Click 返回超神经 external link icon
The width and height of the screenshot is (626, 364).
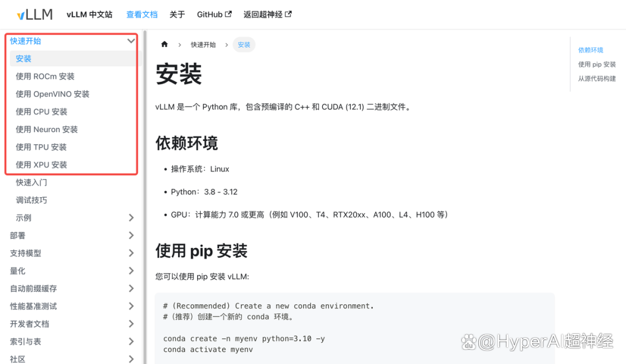(x=288, y=14)
